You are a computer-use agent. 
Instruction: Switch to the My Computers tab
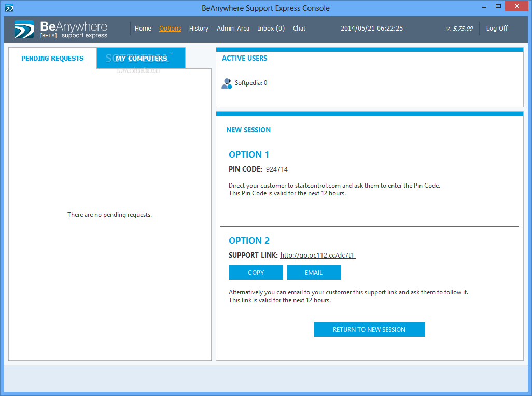141,59
